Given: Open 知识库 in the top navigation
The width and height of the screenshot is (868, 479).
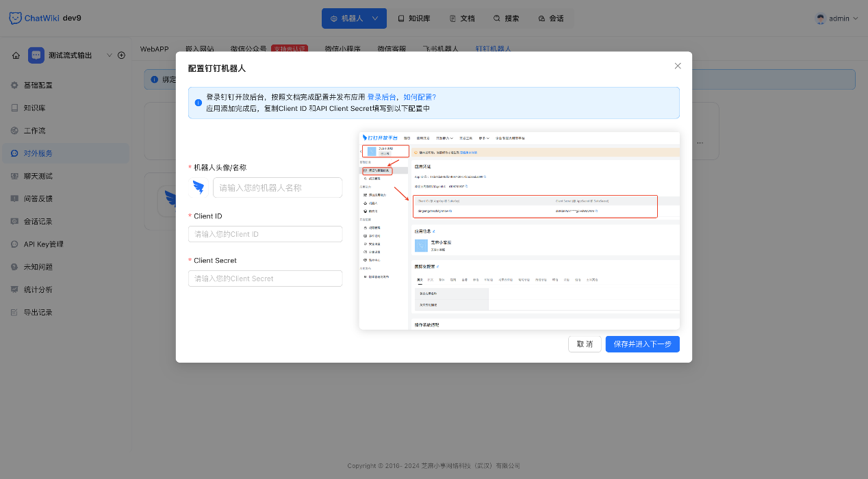Looking at the screenshot, I should (x=413, y=18).
